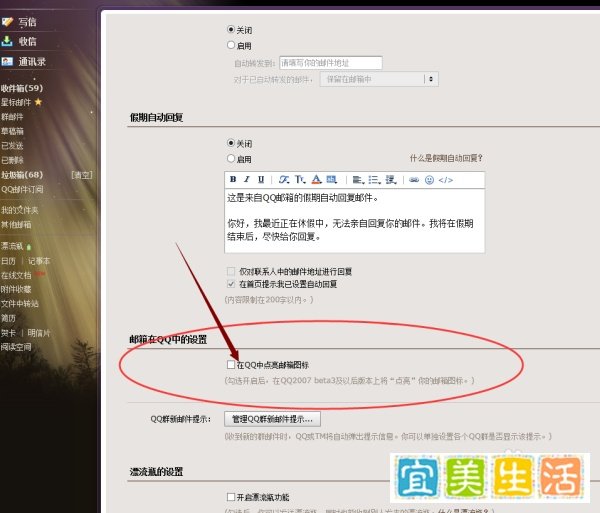Open the text color picker
Viewport: 600px width, 513px height.
[316, 179]
